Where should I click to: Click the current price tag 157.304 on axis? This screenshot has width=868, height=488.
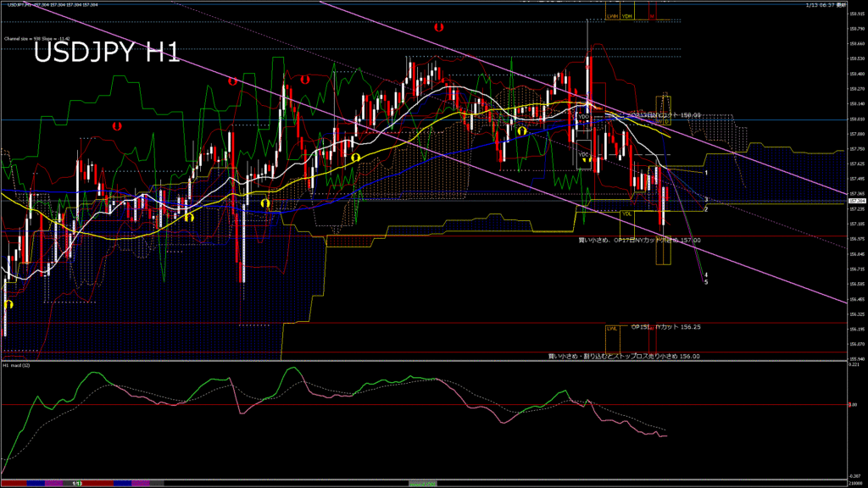(x=857, y=201)
